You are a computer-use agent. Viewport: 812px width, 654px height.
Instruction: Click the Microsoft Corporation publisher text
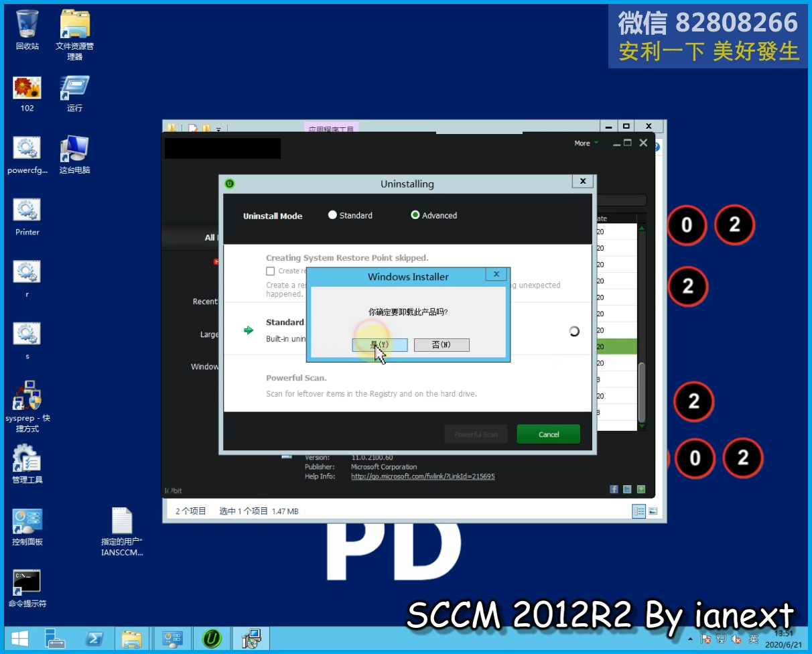pos(384,467)
